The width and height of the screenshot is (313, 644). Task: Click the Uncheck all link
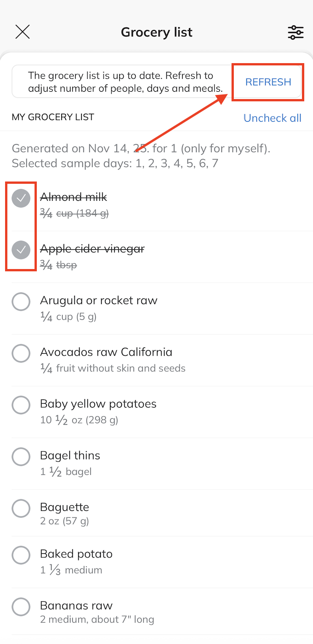[272, 118]
